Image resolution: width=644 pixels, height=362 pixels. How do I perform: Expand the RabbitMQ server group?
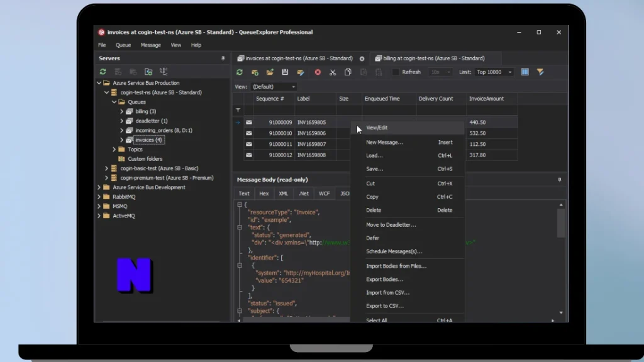pyautogui.click(x=99, y=197)
